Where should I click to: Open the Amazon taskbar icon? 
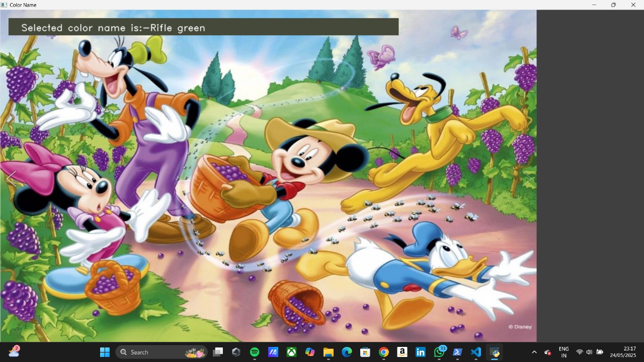tap(402, 352)
